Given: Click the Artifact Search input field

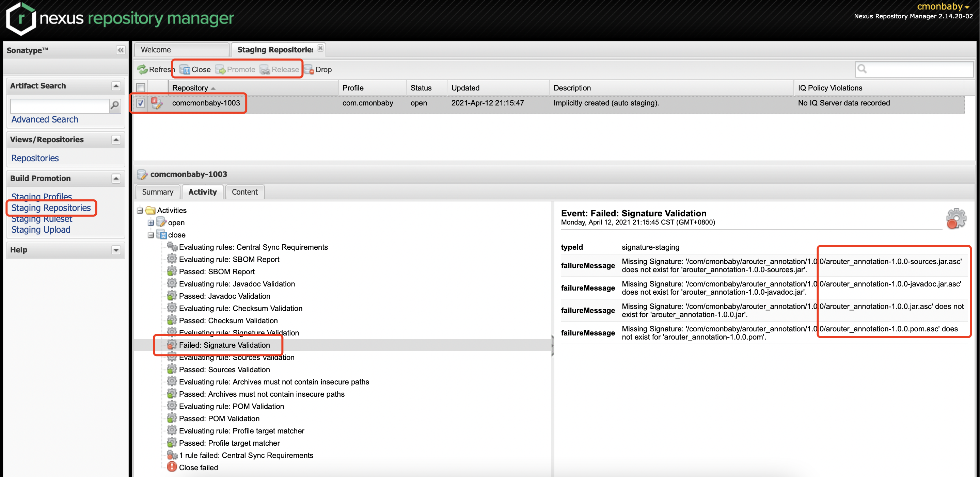Looking at the screenshot, I should coord(60,106).
